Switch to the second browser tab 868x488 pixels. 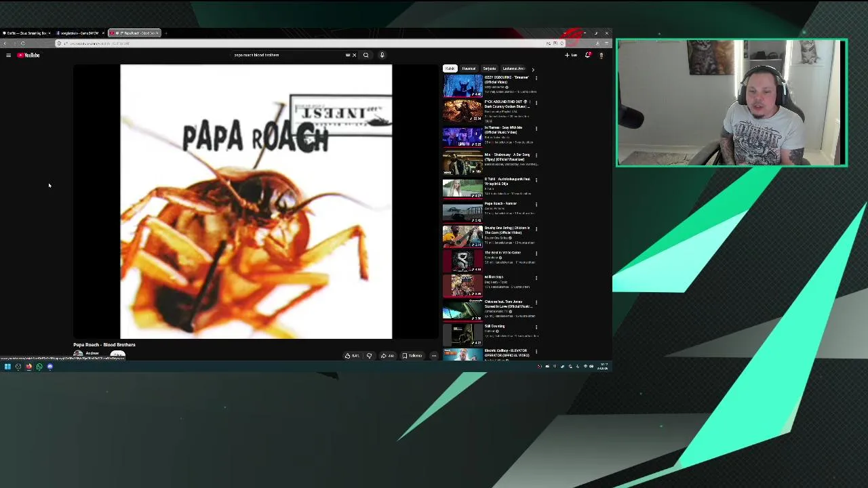pos(80,33)
